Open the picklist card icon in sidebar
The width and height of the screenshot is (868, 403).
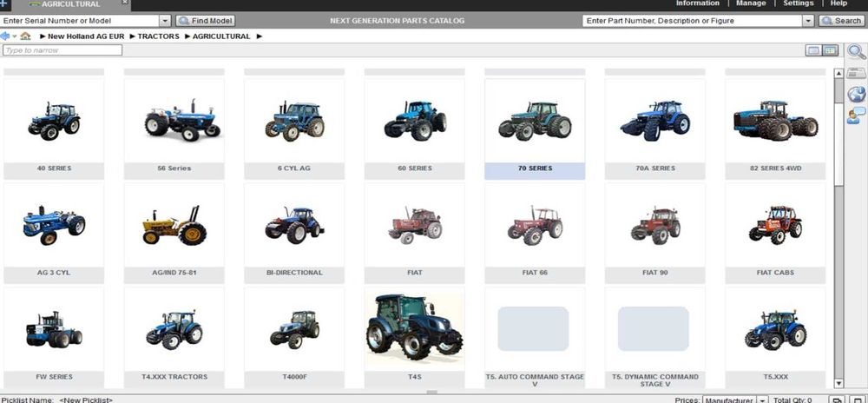point(857,72)
